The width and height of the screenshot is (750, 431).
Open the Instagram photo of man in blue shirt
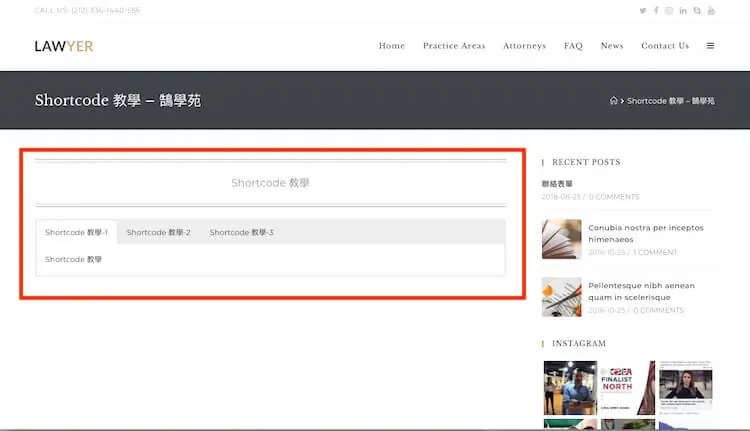pos(570,388)
